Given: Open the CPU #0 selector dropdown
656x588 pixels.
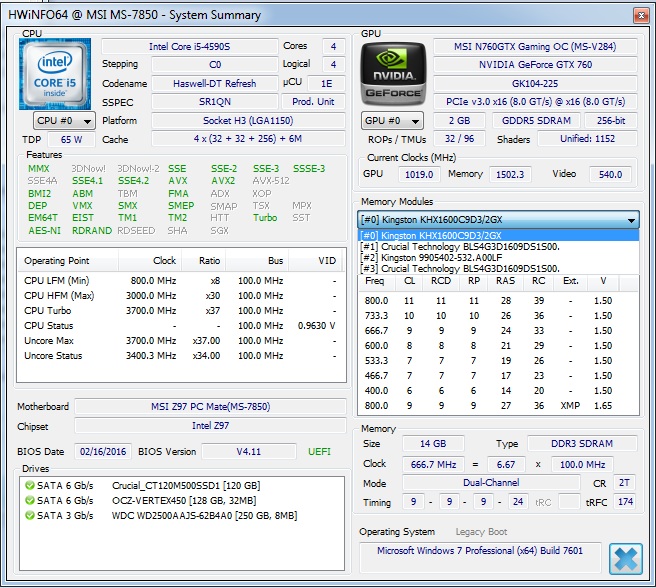Looking at the screenshot, I should 64,121.
